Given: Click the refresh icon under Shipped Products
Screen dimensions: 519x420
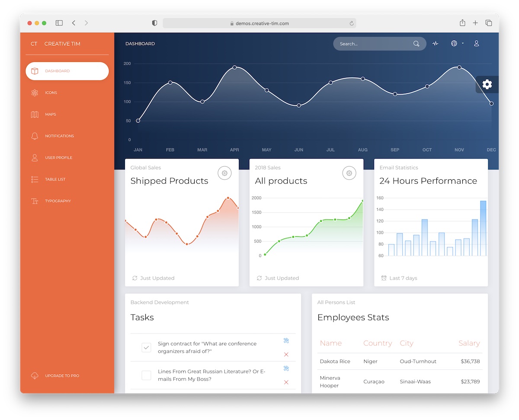Looking at the screenshot, I should (x=135, y=278).
